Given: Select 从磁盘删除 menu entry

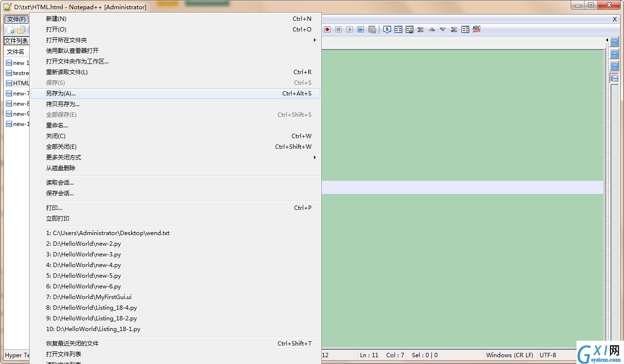Looking at the screenshot, I should [175, 168].
